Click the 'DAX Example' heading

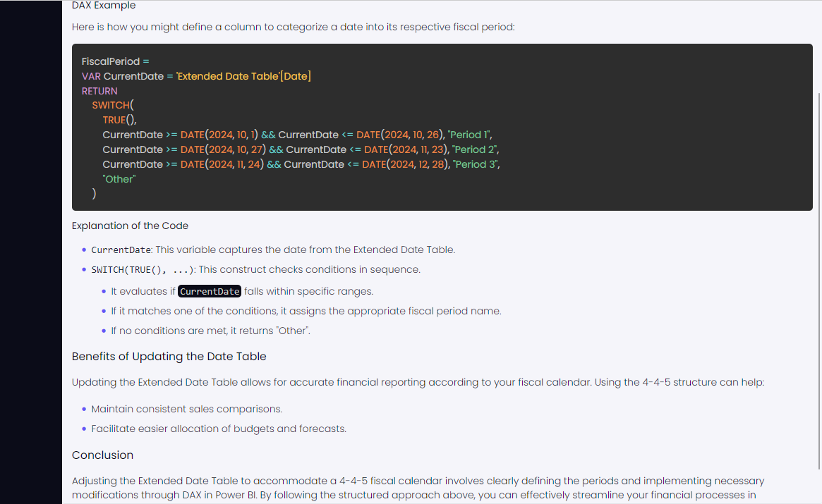point(104,5)
